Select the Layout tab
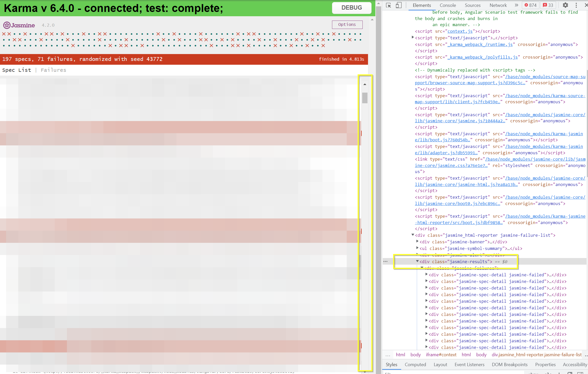 click(440, 365)
